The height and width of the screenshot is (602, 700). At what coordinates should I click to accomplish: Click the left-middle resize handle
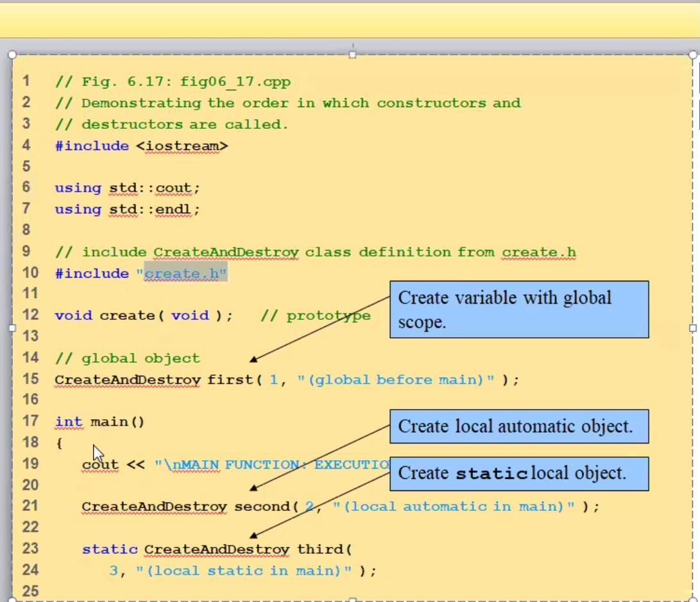[x=11, y=329]
